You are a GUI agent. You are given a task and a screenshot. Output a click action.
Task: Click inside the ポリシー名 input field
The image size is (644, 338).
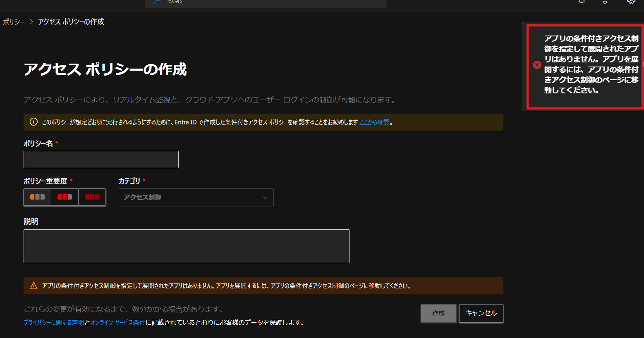click(x=101, y=159)
